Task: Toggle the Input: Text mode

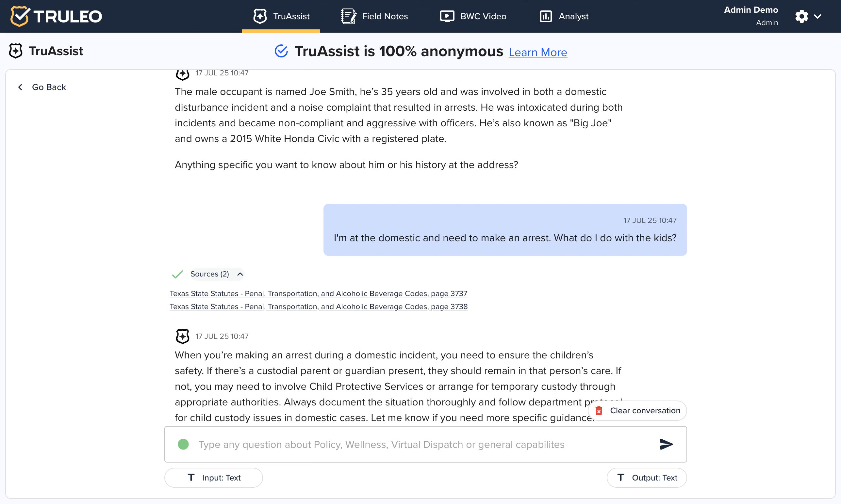Action: point(213,478)
